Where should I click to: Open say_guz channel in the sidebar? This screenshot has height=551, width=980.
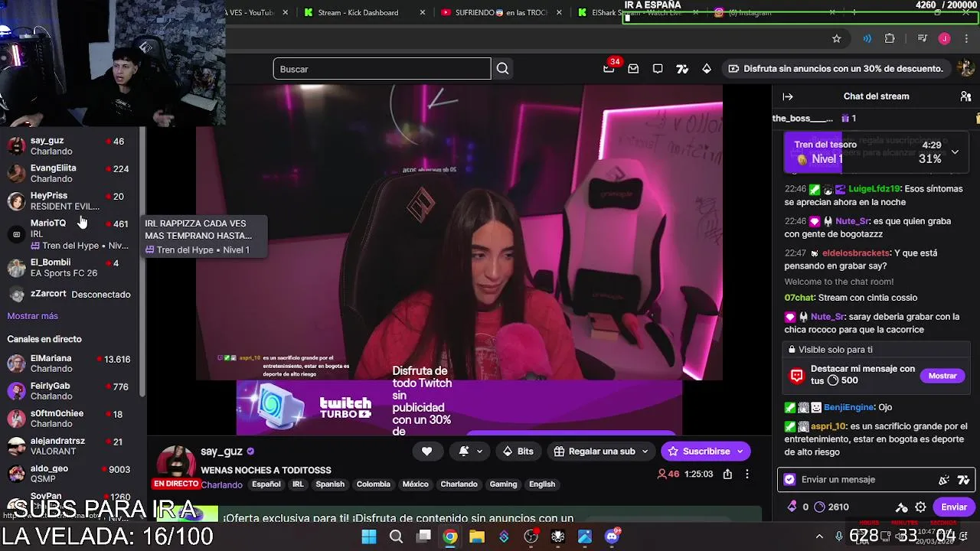[70, 146]
